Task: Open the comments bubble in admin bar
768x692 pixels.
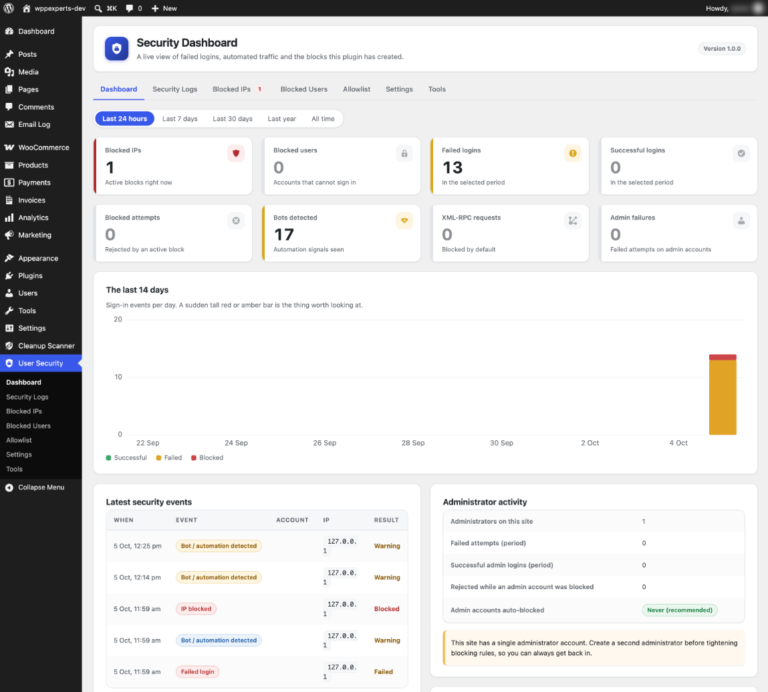Action: [129, 8]
